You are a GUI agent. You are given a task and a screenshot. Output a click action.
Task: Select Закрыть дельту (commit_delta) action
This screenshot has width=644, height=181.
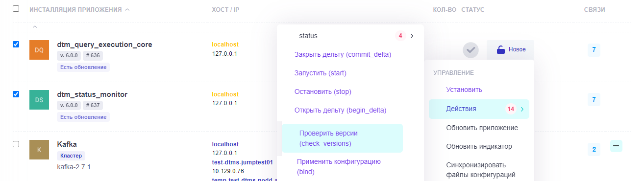pos(343,54)
